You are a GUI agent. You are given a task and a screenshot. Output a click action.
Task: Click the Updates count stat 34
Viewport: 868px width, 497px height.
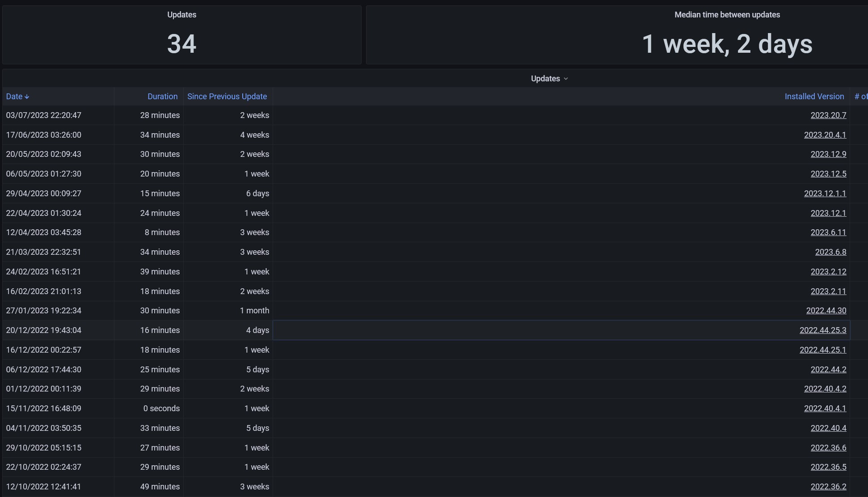pyautogui.click(x=181, y=44)
